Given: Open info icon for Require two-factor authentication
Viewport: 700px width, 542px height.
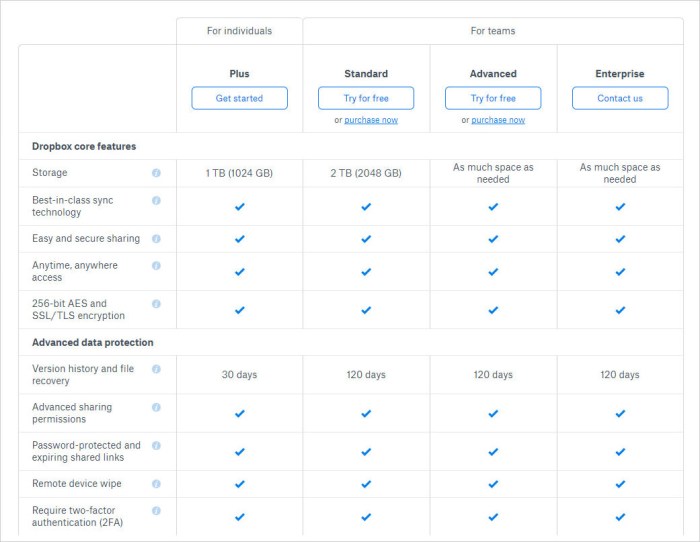Looking at the screenshot, I should tap(156, 511).
